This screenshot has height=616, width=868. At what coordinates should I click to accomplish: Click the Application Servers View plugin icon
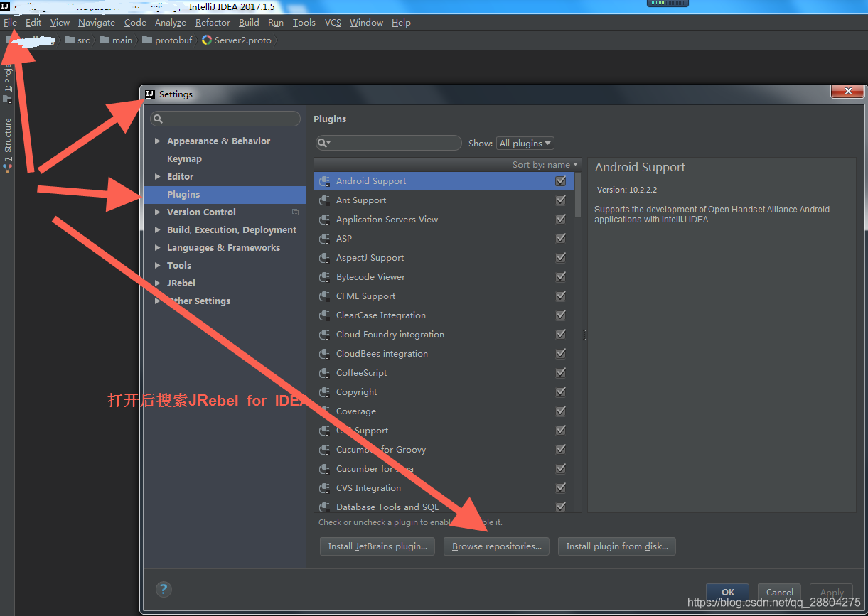[324, 220]
